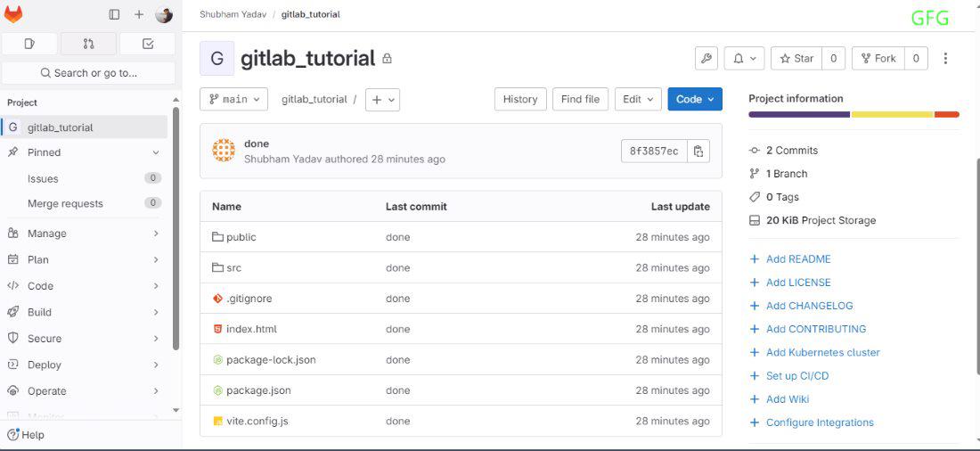This screenshot has width=980, height=451.
Task: Click the wrench admin icon button
Action: pos(706,59)
